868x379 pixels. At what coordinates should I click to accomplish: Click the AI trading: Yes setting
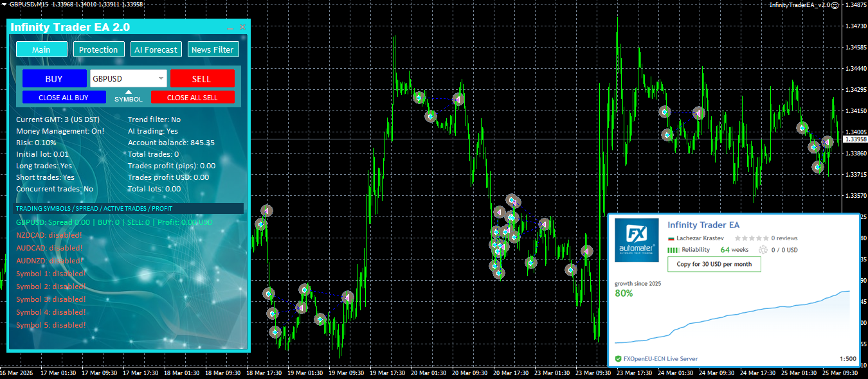pos(153,131)
